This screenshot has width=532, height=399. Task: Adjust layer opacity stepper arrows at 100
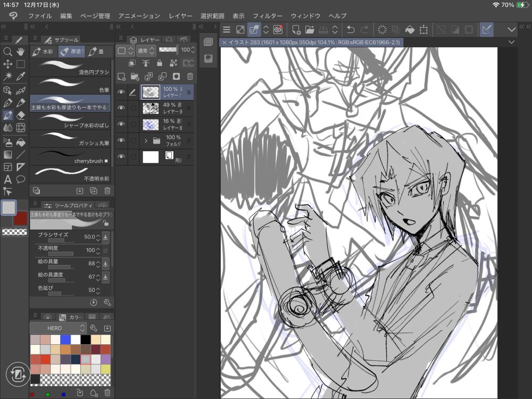(x=193, y=50)
